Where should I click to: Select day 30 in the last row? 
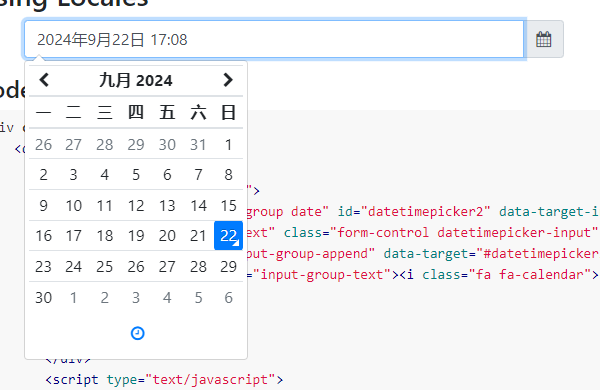[x=44, y=297]
